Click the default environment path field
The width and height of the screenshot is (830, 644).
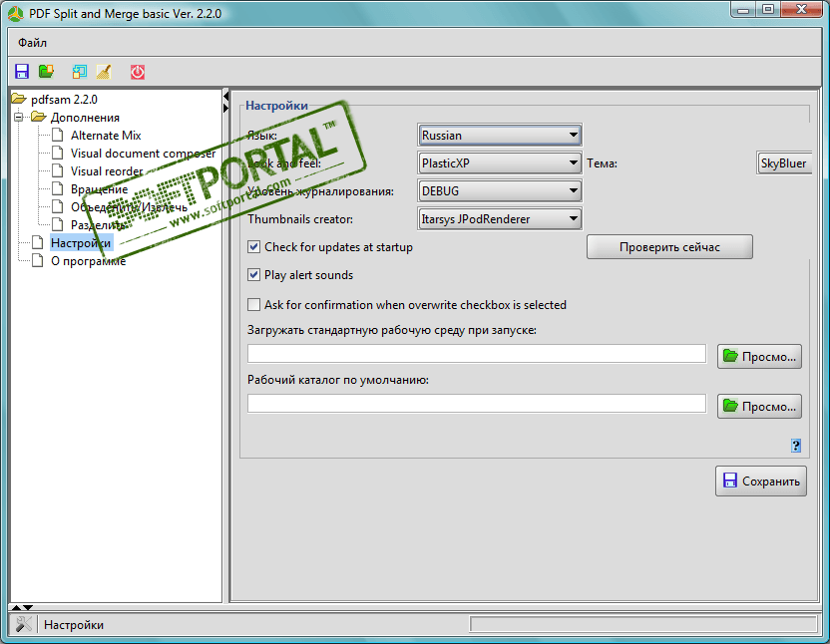(477, 354)
